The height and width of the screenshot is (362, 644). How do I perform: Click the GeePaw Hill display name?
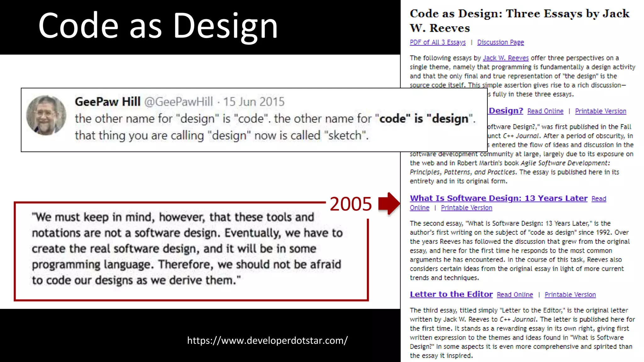108,102
